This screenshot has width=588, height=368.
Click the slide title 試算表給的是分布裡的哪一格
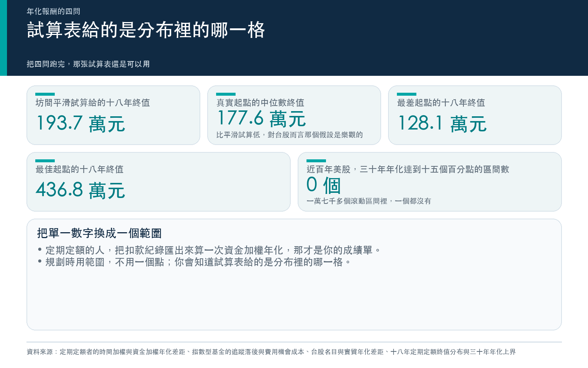point(146,30)
